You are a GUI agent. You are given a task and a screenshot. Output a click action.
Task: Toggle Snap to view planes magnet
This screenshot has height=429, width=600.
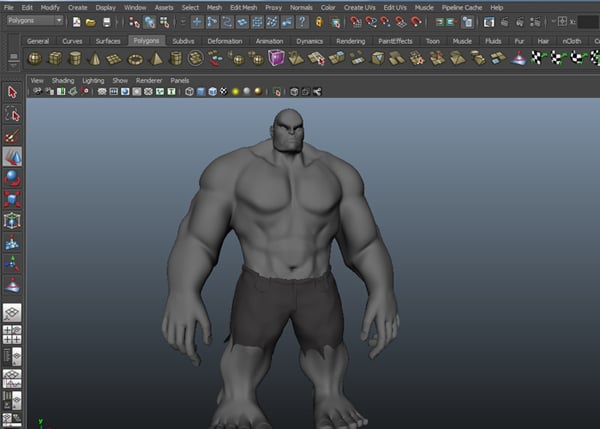(x=401, y=22)
